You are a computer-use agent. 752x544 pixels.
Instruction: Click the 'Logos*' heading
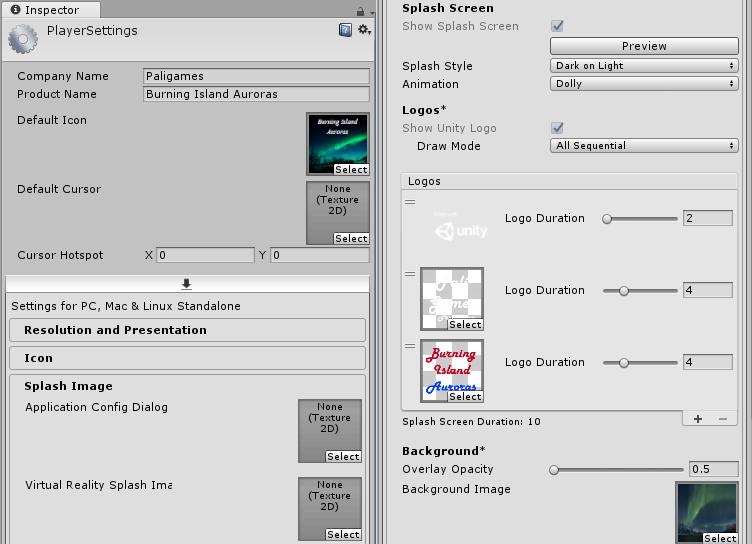pyautogui.click(x=424, y=110)
